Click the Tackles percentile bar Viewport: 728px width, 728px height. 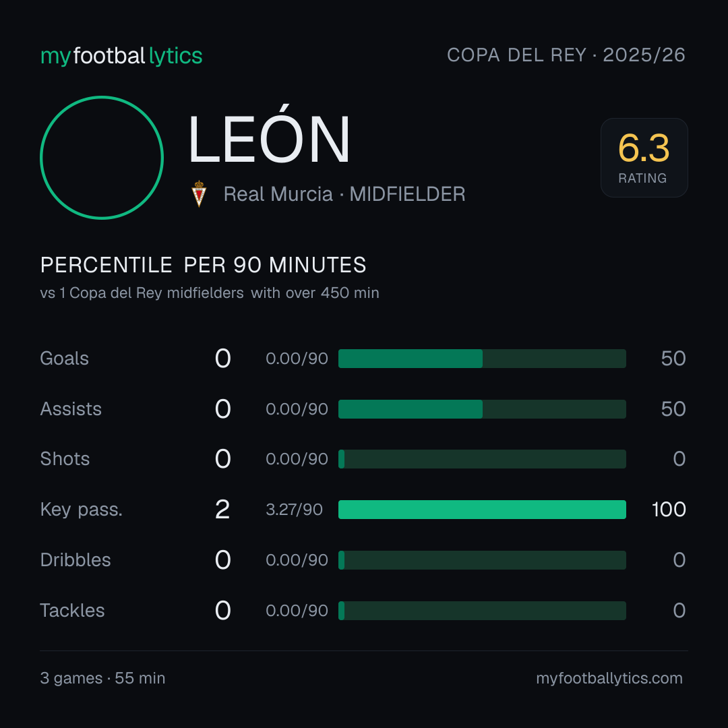tap(482, 611)
